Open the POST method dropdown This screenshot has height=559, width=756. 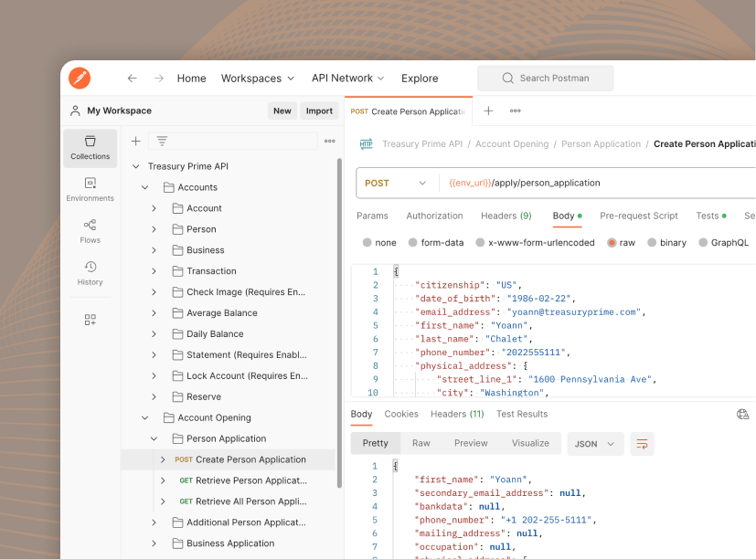point(395,183)
